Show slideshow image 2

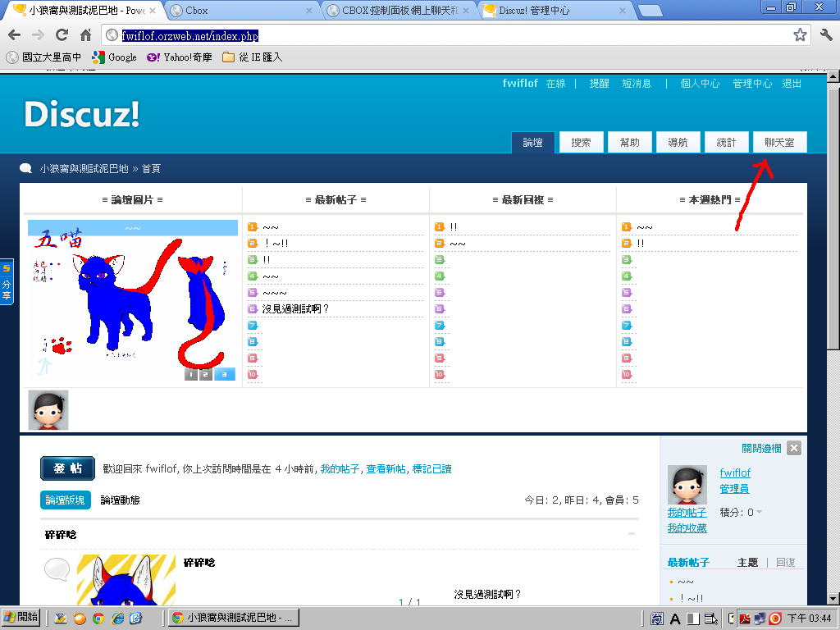click(x=206, y=374)
